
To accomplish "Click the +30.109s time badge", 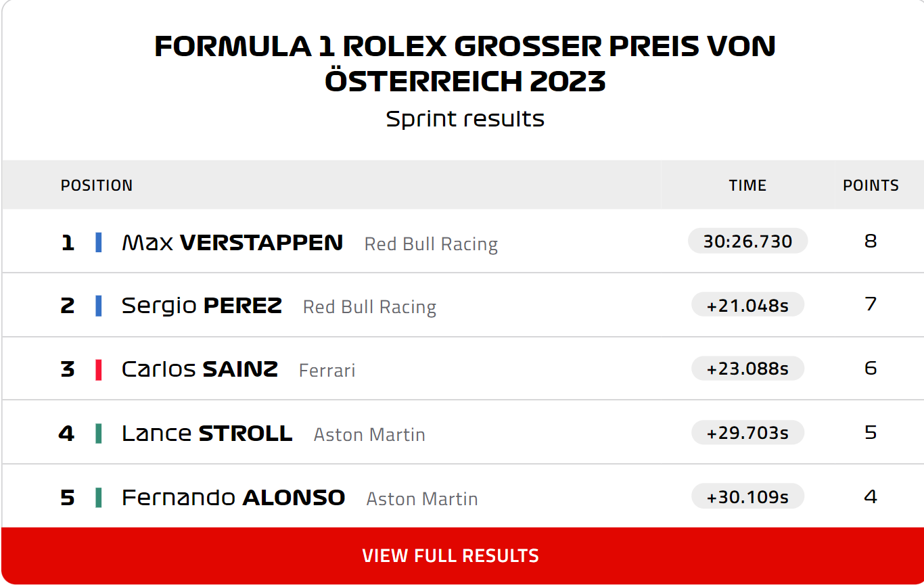I will tap(747, 496).
